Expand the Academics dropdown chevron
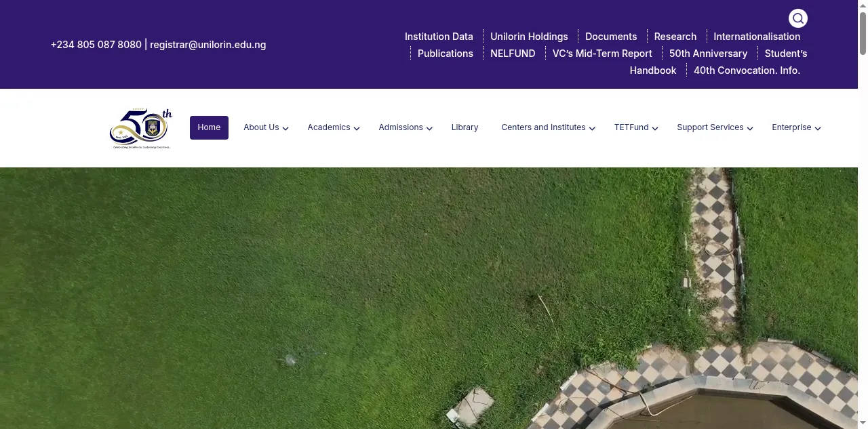The width and height of the screenshot is (868, 429). point(357,128)
